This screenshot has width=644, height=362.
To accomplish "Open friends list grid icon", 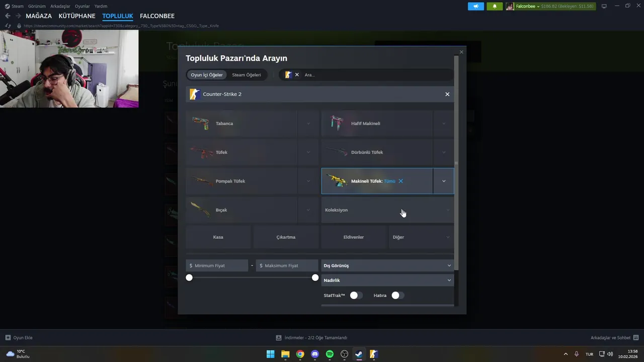I will pyautogui.click(x=635, y=338).
